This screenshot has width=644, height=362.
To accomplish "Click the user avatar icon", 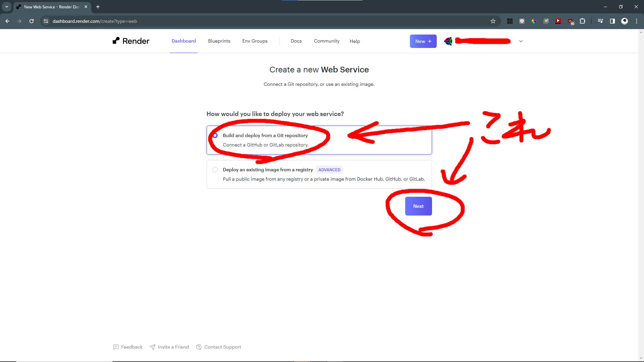I will 448,41.
